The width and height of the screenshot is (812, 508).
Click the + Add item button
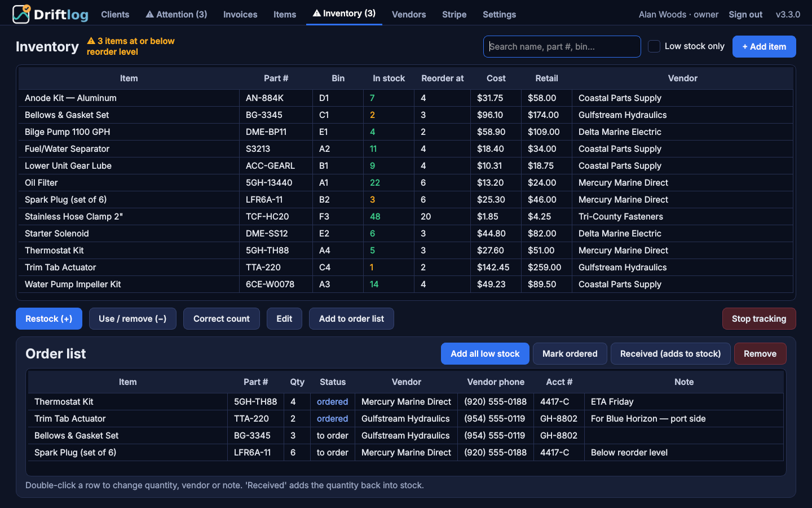click(764, 46)
